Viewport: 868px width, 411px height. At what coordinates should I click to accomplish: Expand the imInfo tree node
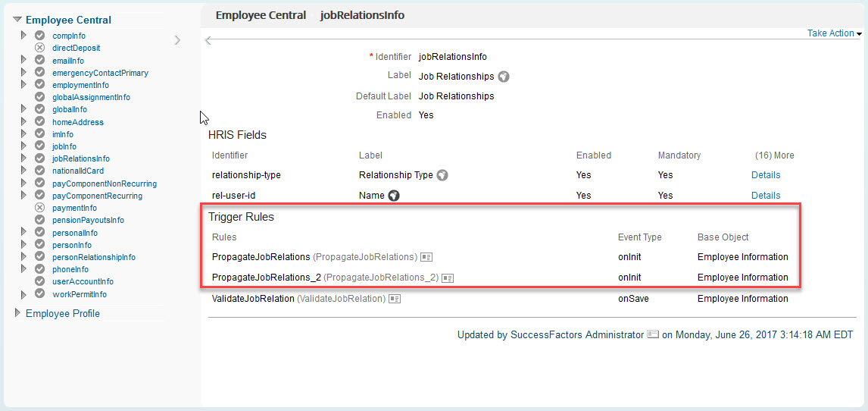click(x=23, y=133)
